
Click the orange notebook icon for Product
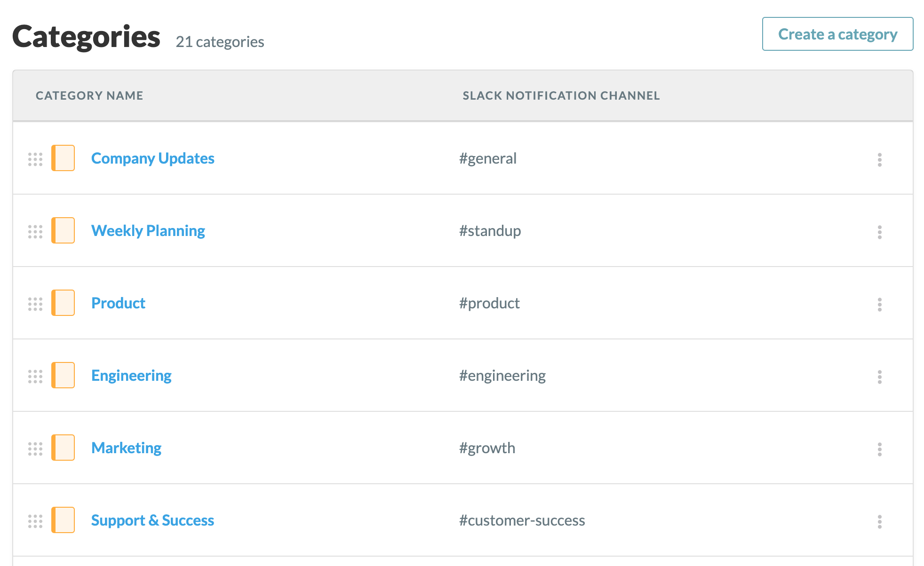tap(63, 303)
